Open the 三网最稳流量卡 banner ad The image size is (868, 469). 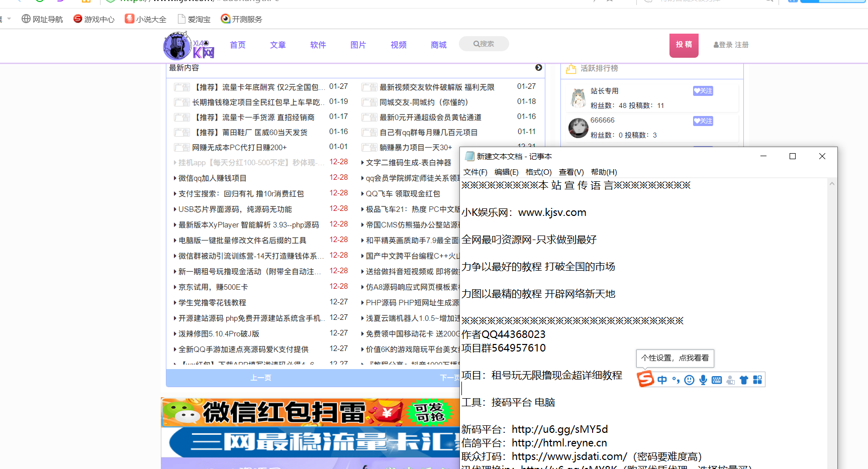pos(310,442)
